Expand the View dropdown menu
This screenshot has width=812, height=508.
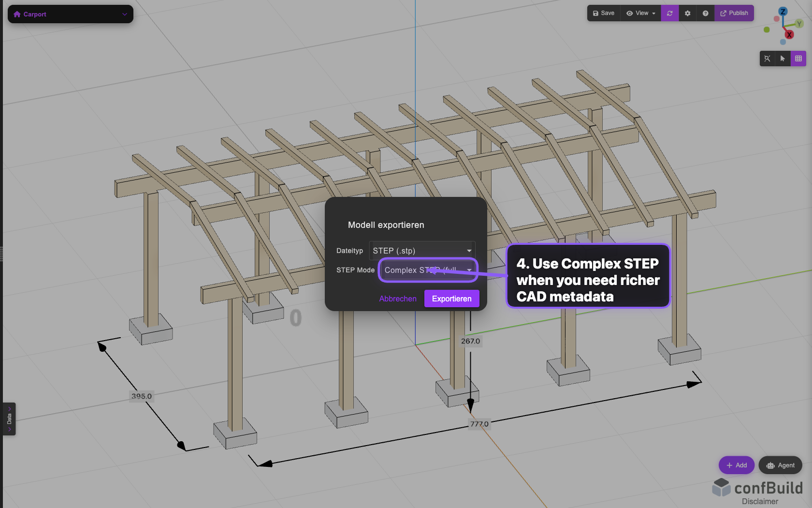[640, 13]
